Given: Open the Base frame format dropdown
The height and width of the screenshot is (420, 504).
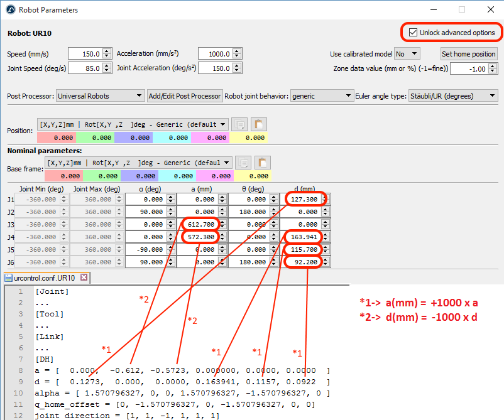Looking at the screenshot, I should 138,163.
